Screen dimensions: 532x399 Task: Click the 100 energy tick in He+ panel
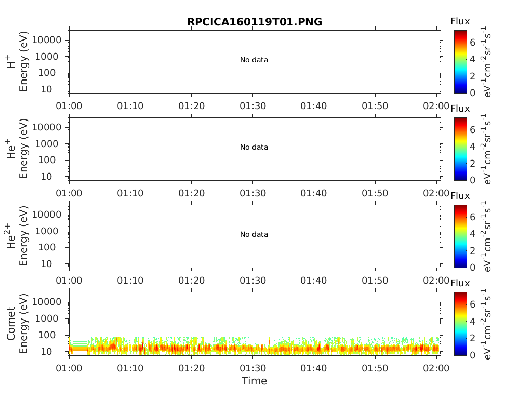pyautogui.click(x=47, y=160)
